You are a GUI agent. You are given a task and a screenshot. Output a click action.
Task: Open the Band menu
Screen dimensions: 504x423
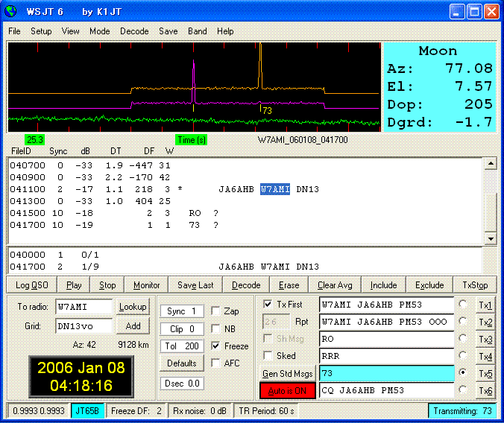[x=198, y=31]
